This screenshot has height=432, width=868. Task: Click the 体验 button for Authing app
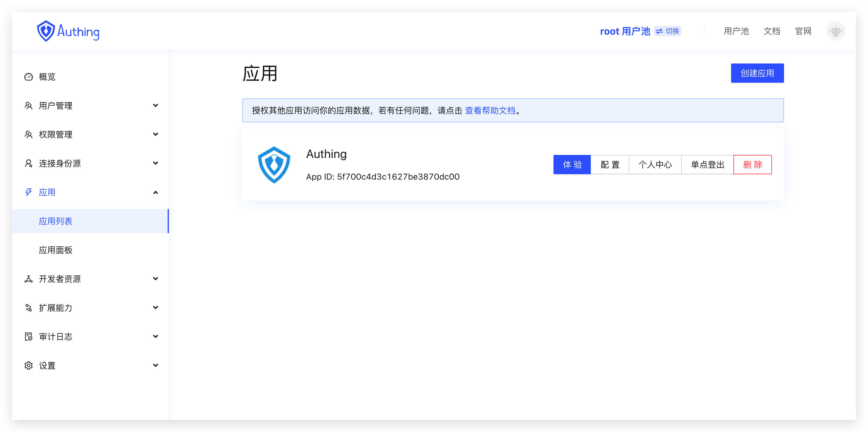pos(572,165)
